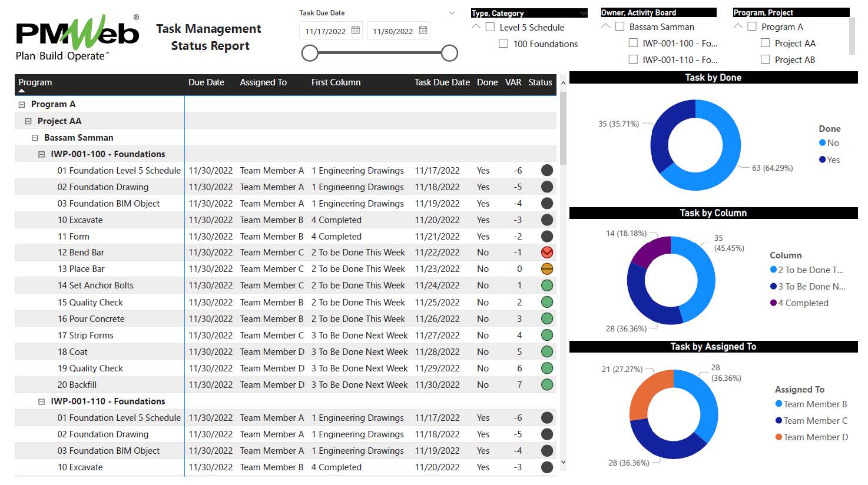Click the PMWeb logo

[x=77, y=38]
